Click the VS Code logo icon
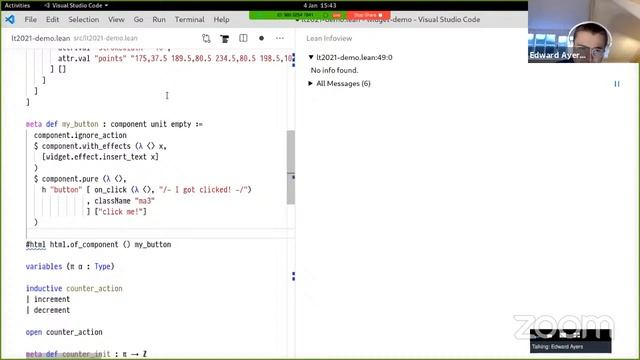Image resolution: width=640 pixels, height=360 pixels. coord(10,19)
